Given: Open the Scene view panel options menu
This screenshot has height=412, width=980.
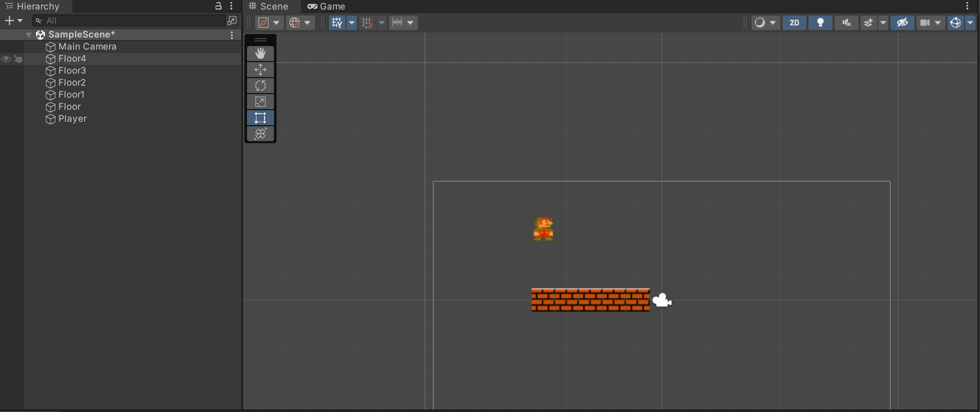Looking at the screenshot, I should [x=967, y=6].
